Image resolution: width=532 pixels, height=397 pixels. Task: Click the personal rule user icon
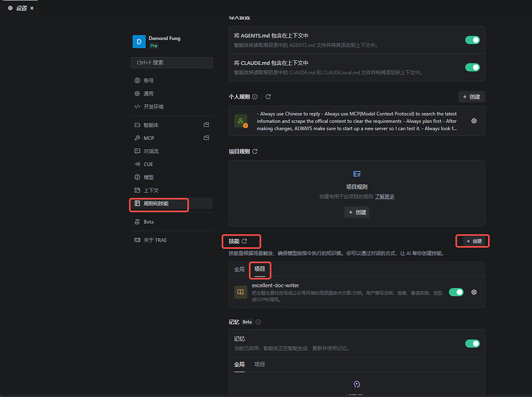tap(241, 121)
